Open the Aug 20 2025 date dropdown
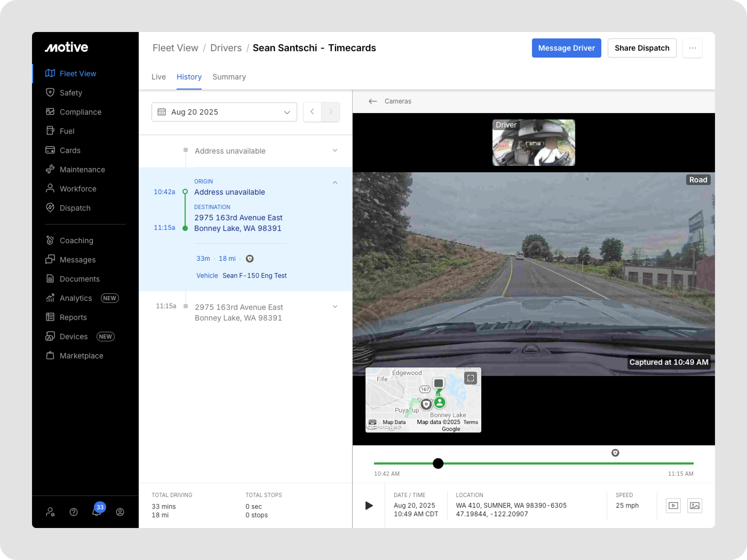Viewport: 747px width, 560px height. (x=224, y=112)
